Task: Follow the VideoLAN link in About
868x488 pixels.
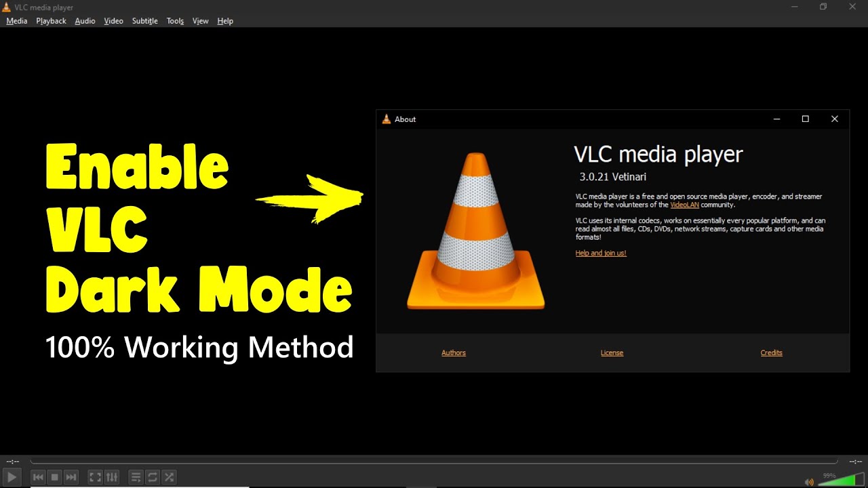Action: [684, 205]
